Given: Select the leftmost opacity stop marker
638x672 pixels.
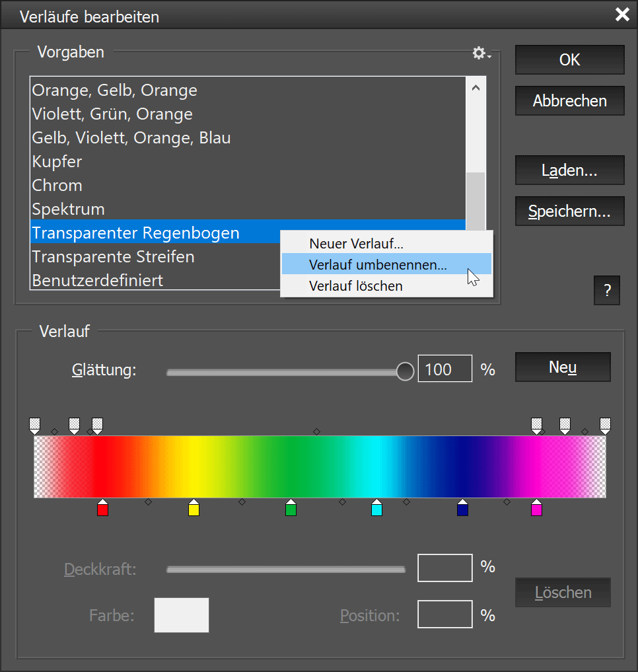Looking at the screenshot, I should click(x=35, y=424).
